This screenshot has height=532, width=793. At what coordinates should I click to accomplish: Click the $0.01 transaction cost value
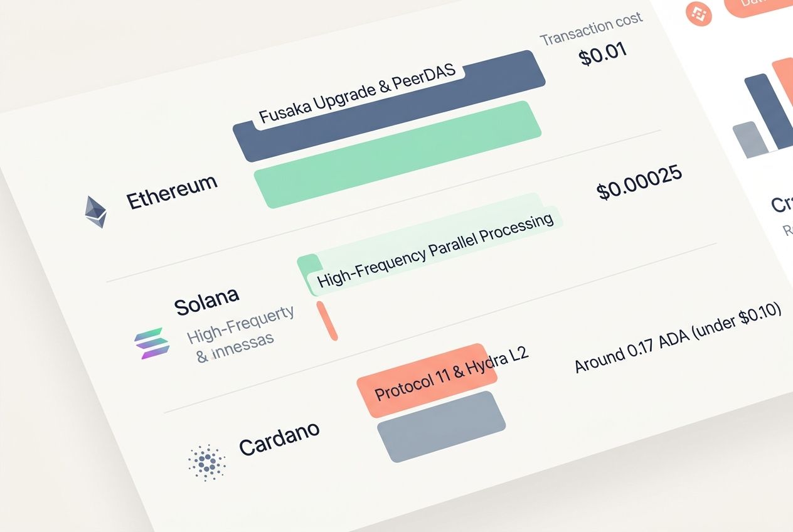(602, 55)
